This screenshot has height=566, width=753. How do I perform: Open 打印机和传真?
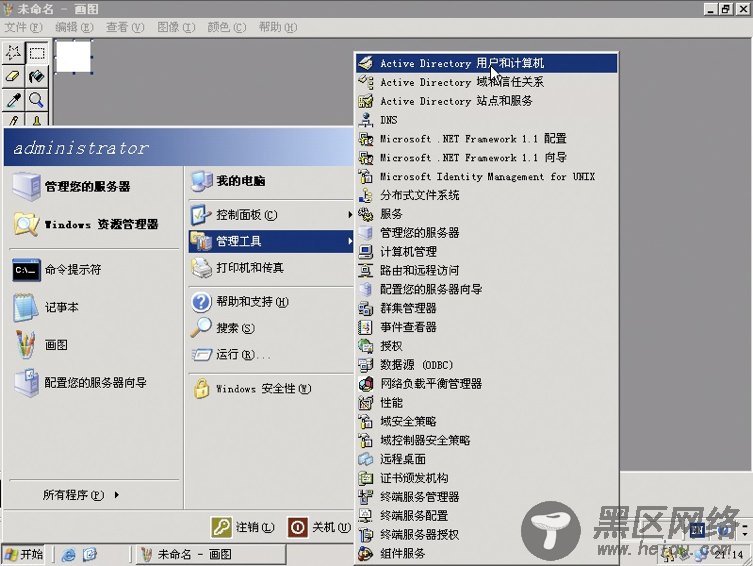click(x=271, y=267)
